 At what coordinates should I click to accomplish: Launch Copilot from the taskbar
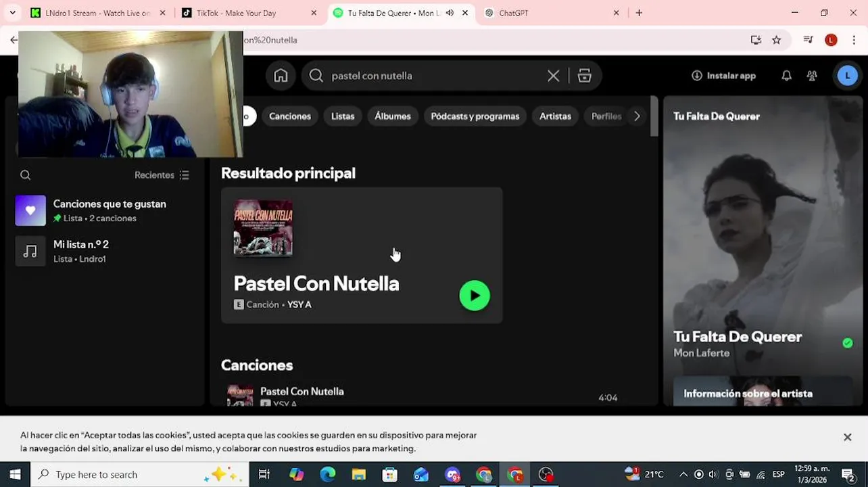296,475
